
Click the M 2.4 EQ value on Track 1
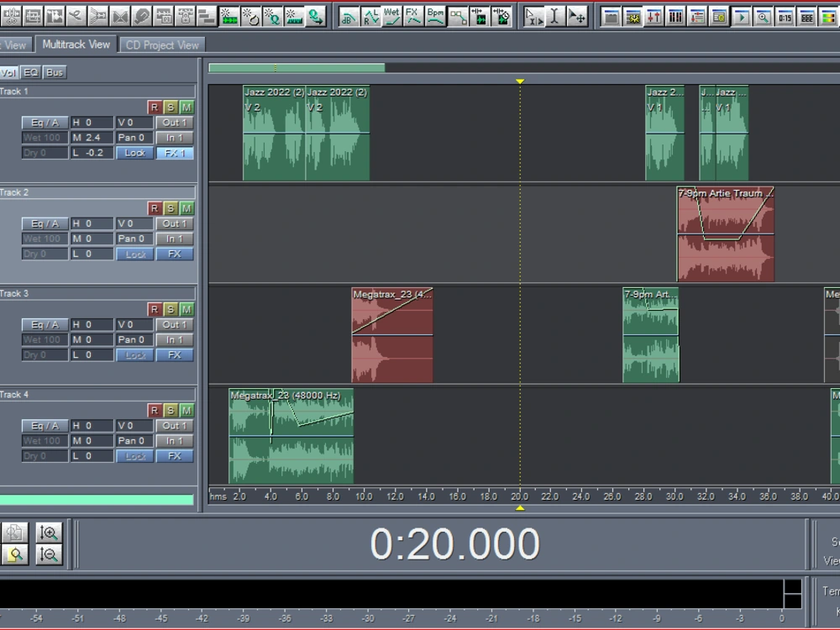click(92, 138)
